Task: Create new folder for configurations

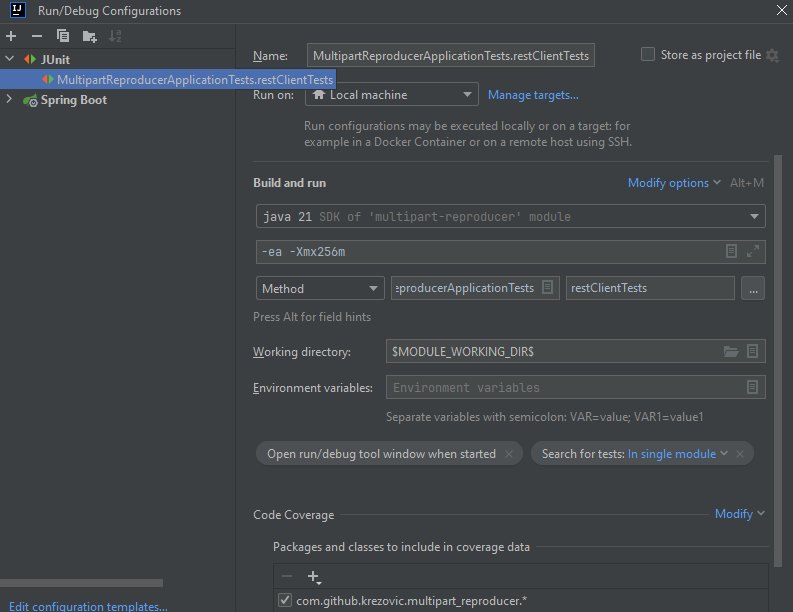Action: point(90,36)
